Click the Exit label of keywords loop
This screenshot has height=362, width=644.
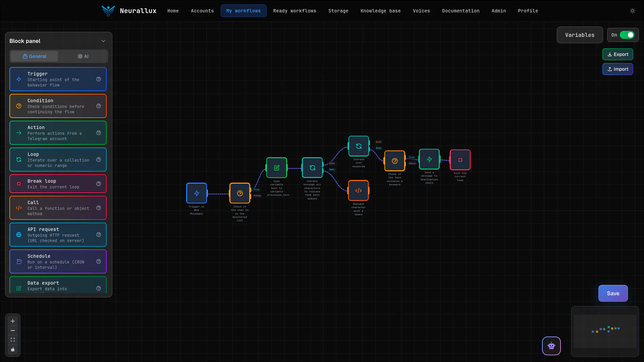click(379, 142)
